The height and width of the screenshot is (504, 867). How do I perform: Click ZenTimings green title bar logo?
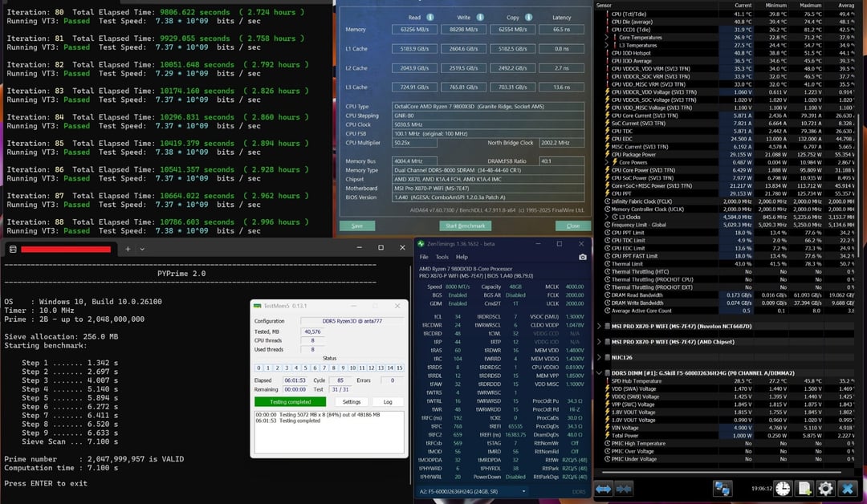point(421,244)
